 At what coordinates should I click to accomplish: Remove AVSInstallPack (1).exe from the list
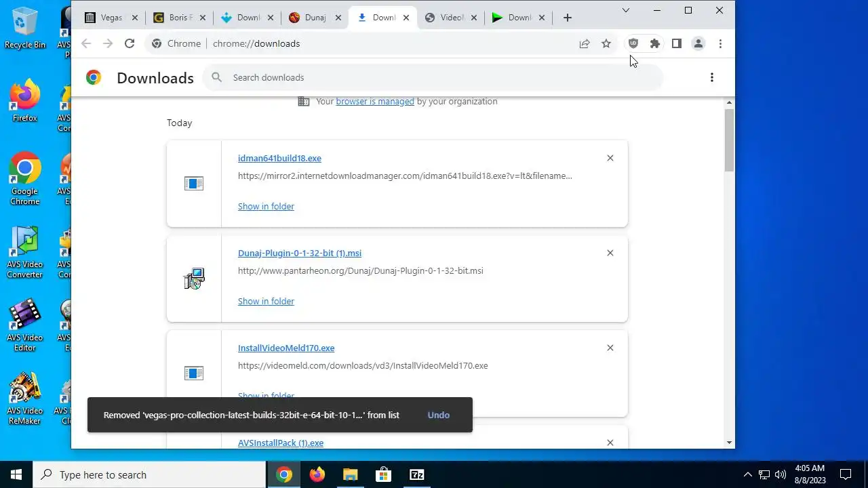coord(610,443)
